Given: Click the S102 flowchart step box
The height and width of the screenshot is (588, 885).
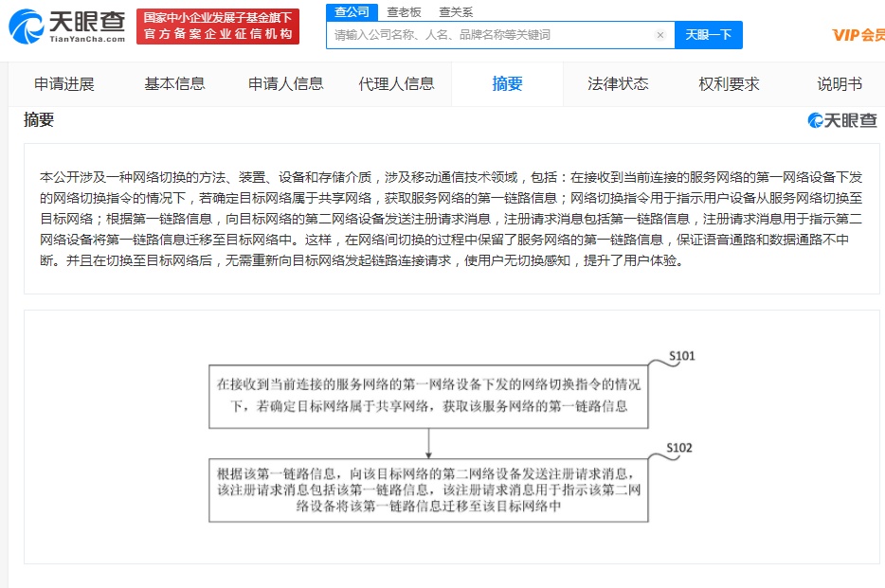Looking at the screenshot, I should (x=428, y=490).
